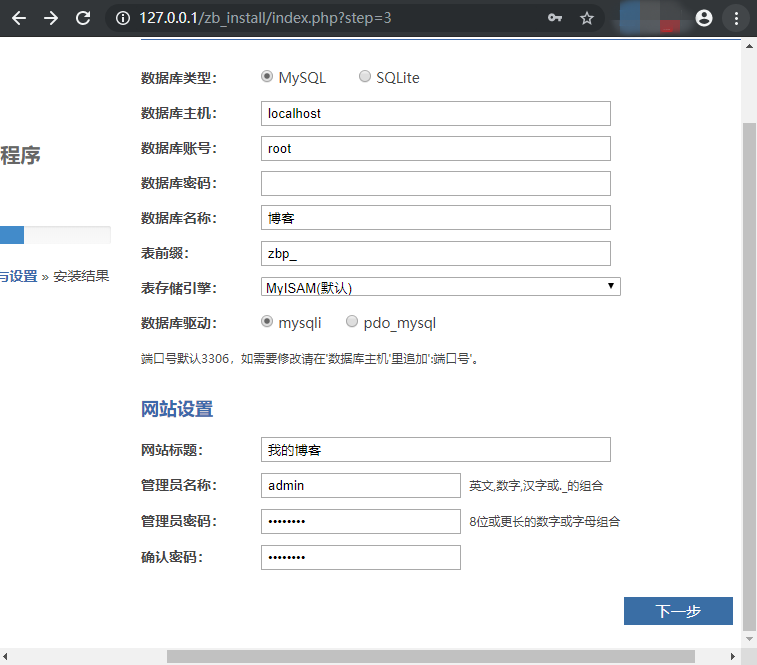757x665 pixels.
Task: Choose mysqli database driver
Action: tap(266, 321)
